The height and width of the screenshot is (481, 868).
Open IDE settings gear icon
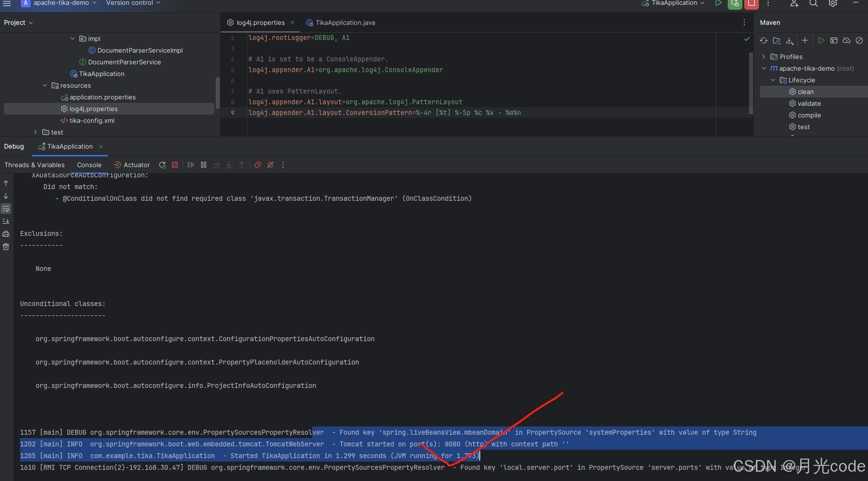(x=833, y=3)
